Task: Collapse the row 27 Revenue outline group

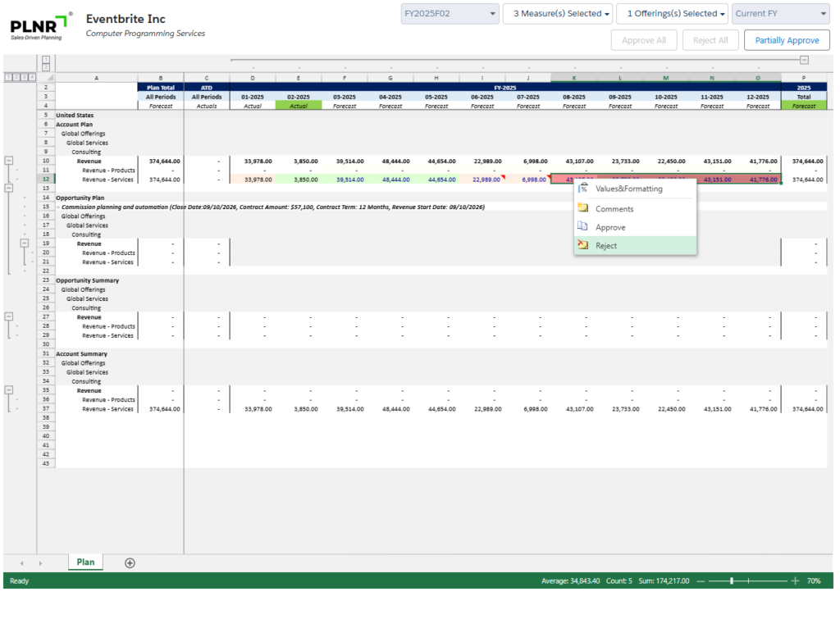Action: coord(9,316)
